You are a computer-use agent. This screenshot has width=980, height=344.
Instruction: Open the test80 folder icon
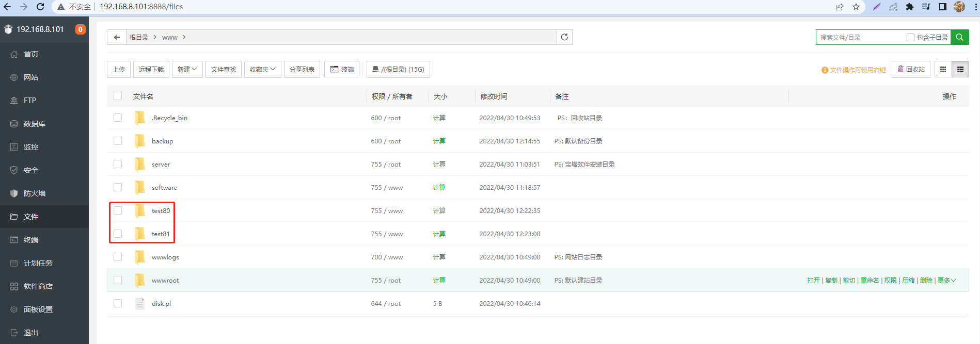point(140,210)
